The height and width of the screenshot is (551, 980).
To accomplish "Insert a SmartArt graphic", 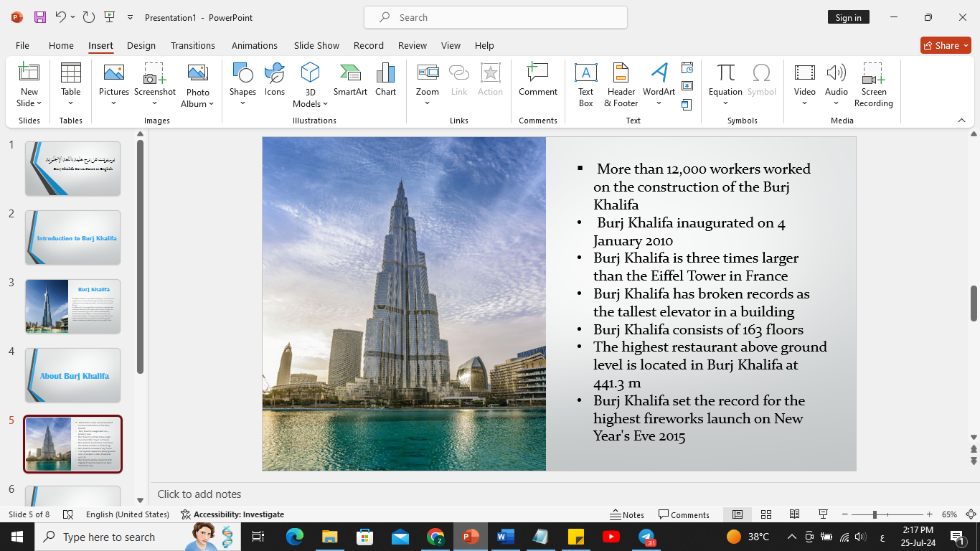I will [350, 80].
